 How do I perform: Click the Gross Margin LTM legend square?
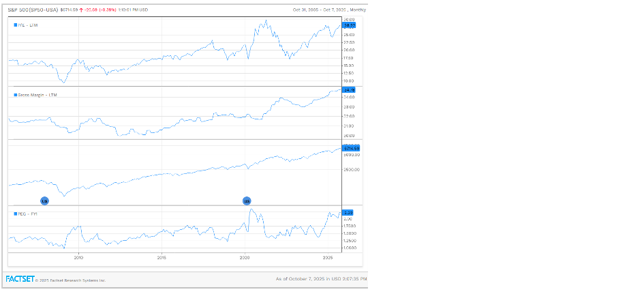pyautogui.click(x=16, y=95)
